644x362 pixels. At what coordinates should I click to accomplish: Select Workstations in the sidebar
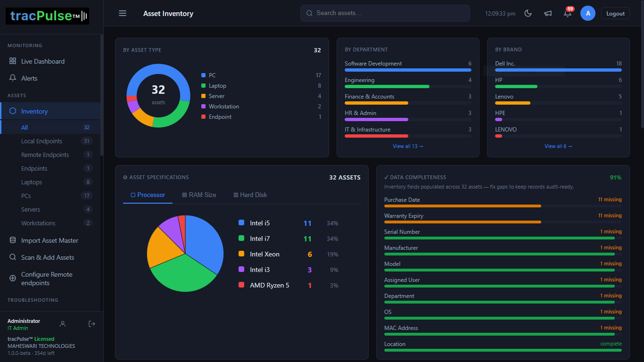click(x=50, y=223)
